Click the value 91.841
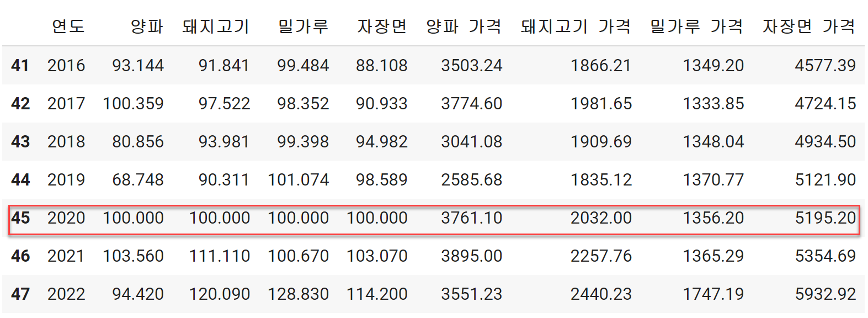Image resolution: width=868 pixels, height=318 pixels. tap(224, 66)
